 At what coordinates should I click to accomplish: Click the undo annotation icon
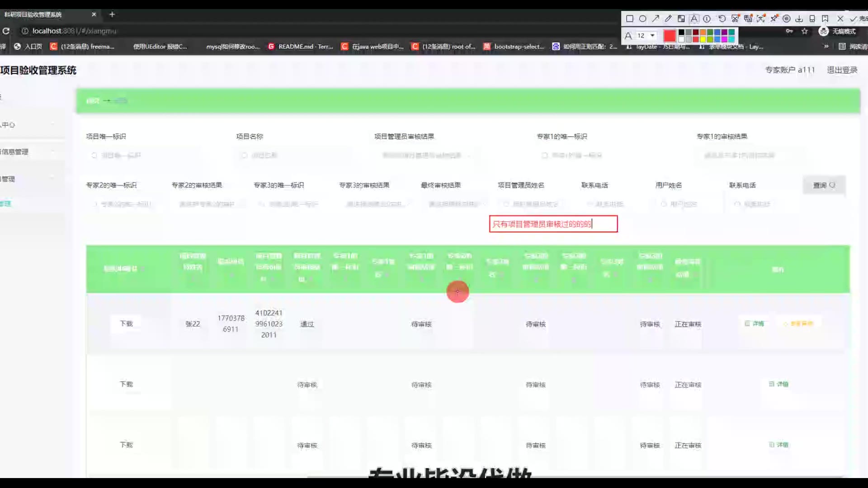pos(722,19)
